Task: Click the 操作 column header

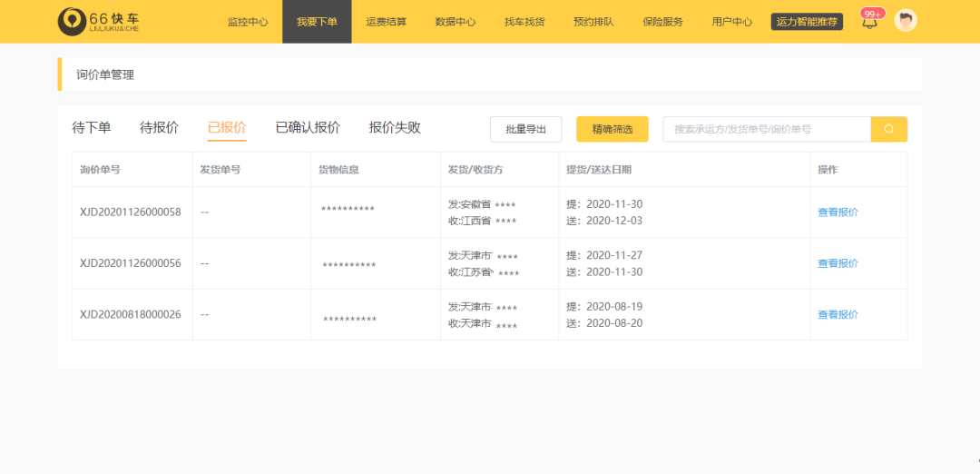Action: click(x=828, y=170)
